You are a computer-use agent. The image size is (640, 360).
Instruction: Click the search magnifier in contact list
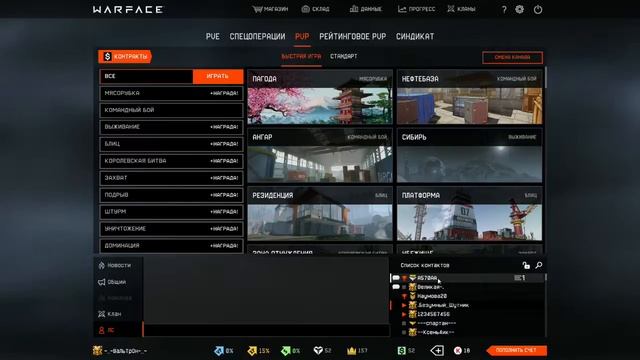[539, 265]
